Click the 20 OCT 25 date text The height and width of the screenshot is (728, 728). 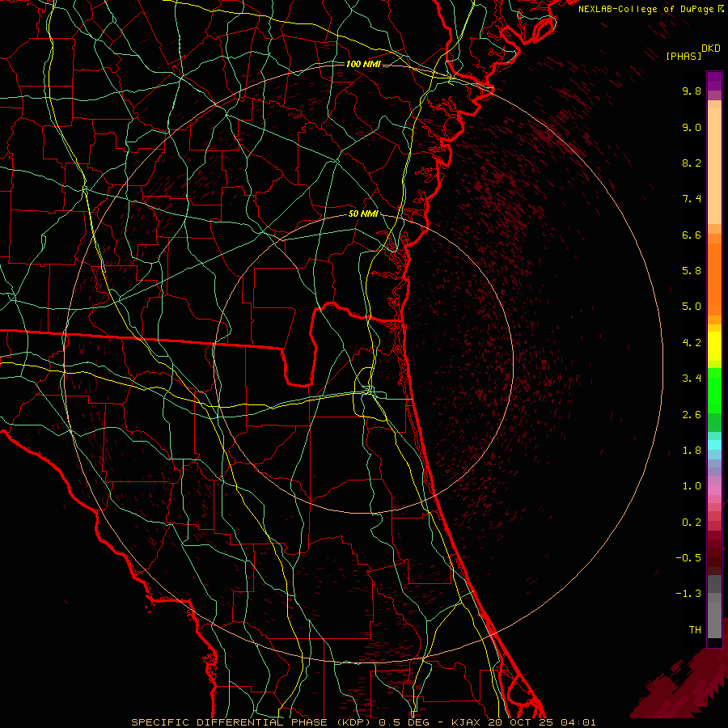522,722
